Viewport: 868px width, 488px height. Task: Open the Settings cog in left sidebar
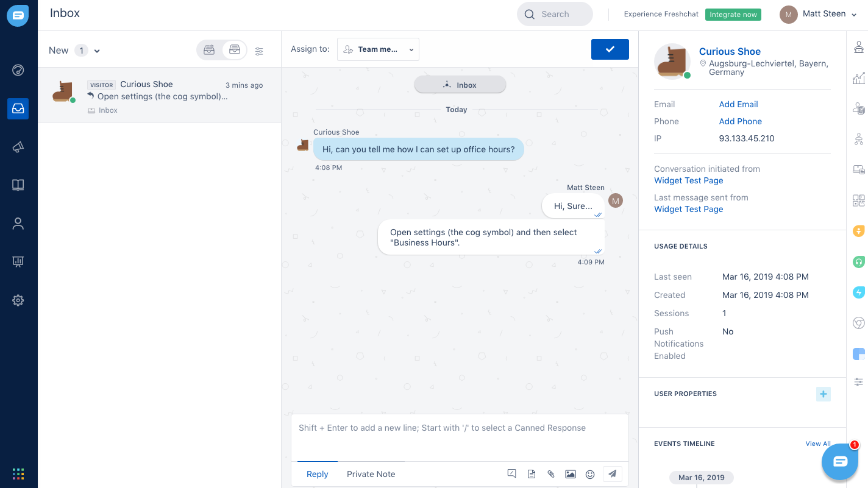[18, 300]
